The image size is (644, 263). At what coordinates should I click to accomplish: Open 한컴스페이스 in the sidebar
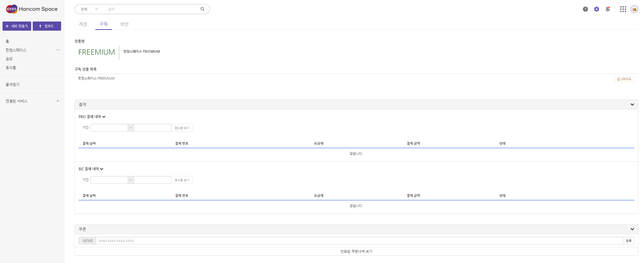tap(16, 50)
